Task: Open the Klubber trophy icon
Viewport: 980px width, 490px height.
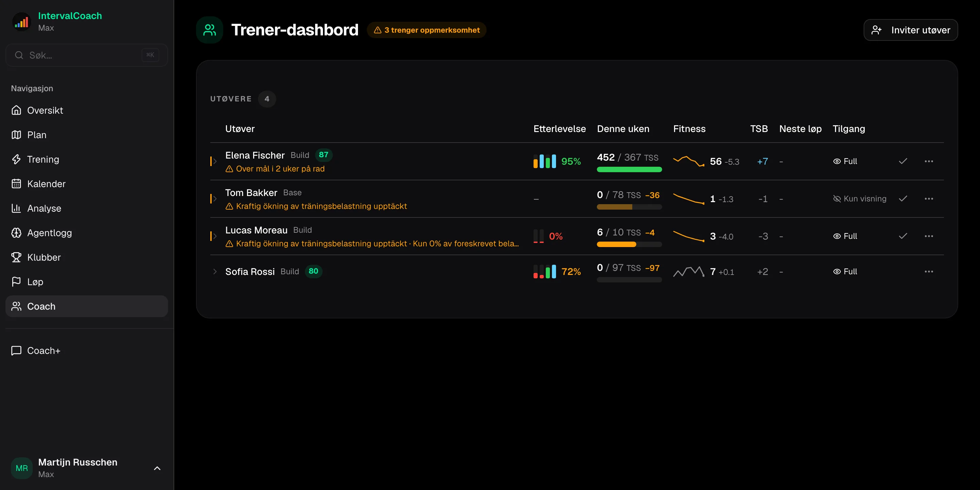Action: tap(16, 257)
